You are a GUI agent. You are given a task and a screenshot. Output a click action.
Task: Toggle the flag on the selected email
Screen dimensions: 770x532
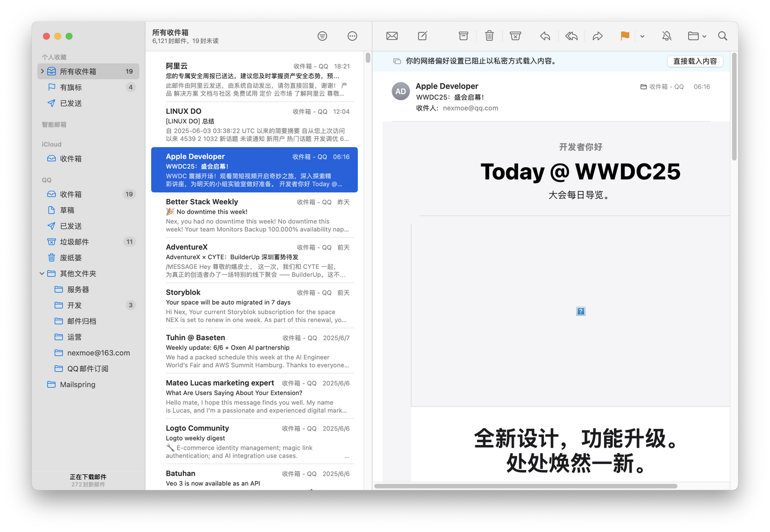[625, 36]
